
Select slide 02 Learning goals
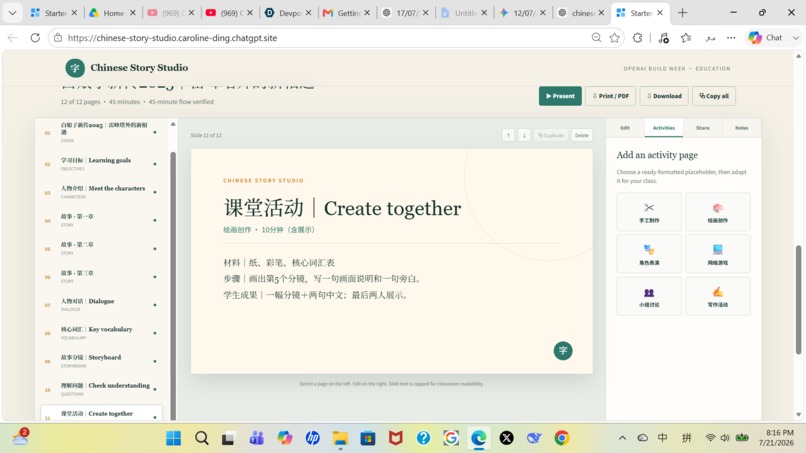(101, 164)
